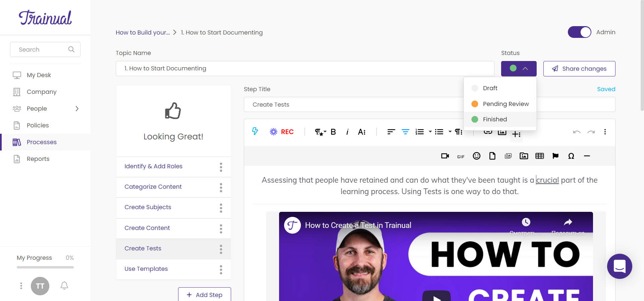Viewport: 644px width, 301px height.
Task: Click the Share changes button
Action: click(x=579, y=69)
